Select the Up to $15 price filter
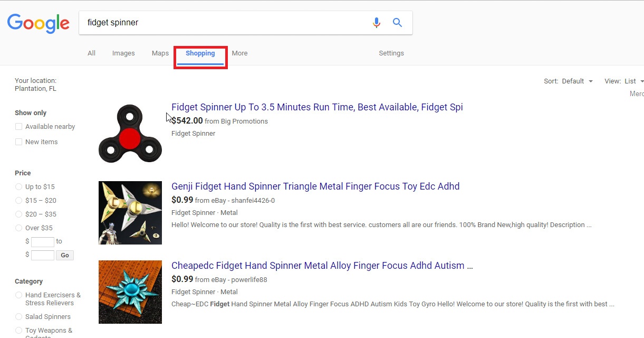The image size is (644, 338). pyautogui.click(x=19, y=187)
